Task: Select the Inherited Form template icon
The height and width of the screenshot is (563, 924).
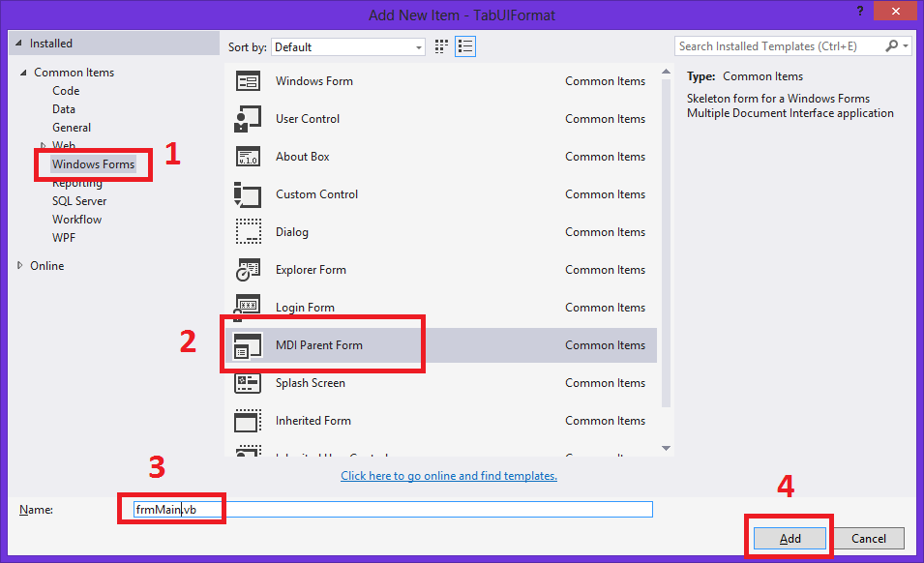Action: coord(248,421)
